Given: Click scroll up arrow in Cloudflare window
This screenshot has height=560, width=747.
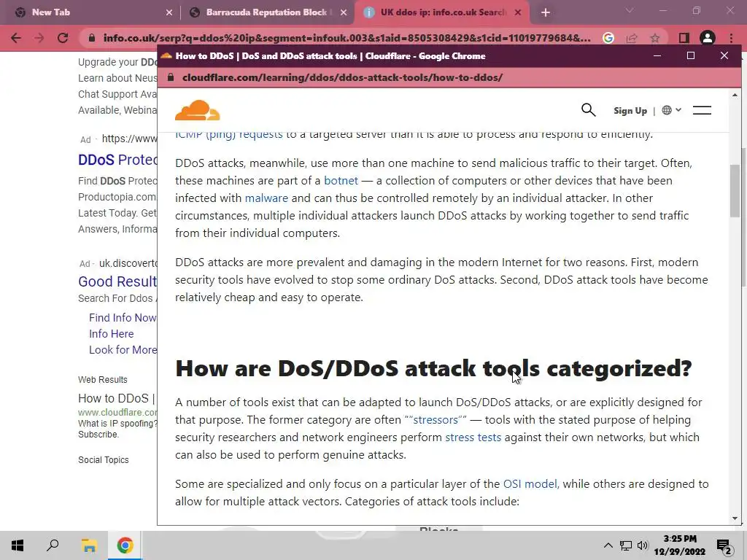Looking at the screenshot, I should click(x=735, y=96).
